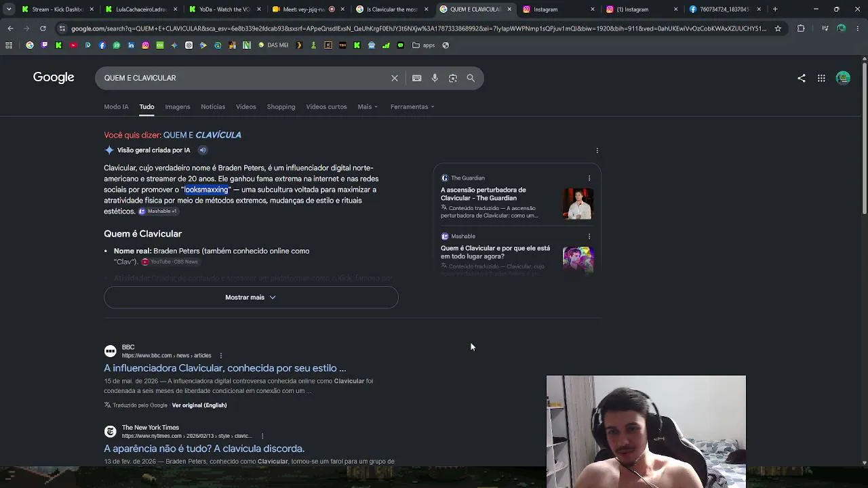This screenshot has height=488, width=868.
Task: Go to the Google logo homepage
Action: click(54, 77)
